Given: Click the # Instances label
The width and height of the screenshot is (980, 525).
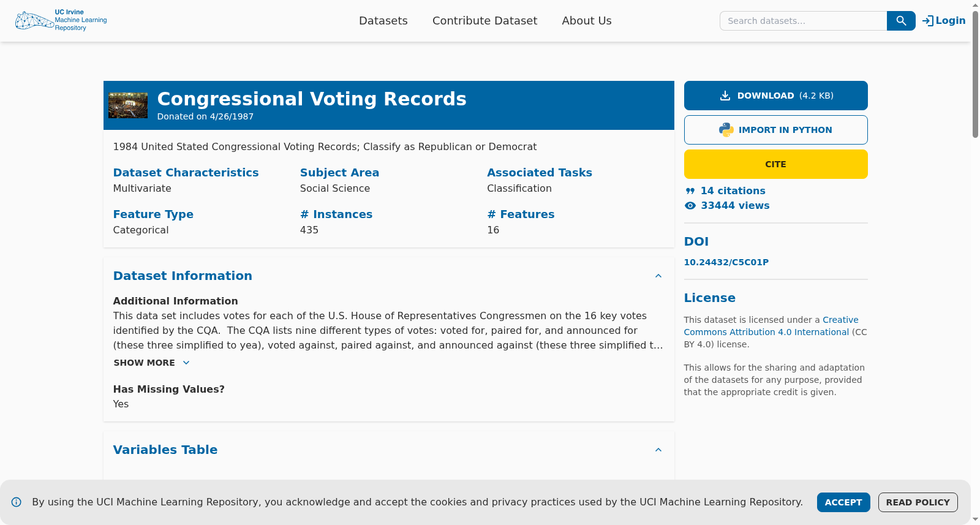Looking at the screenshot, I should (x=336, y=214).
